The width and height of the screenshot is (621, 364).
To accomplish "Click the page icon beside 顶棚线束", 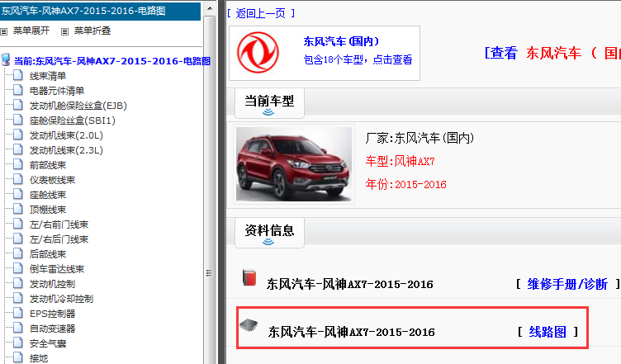I will [x=18, y=209].
